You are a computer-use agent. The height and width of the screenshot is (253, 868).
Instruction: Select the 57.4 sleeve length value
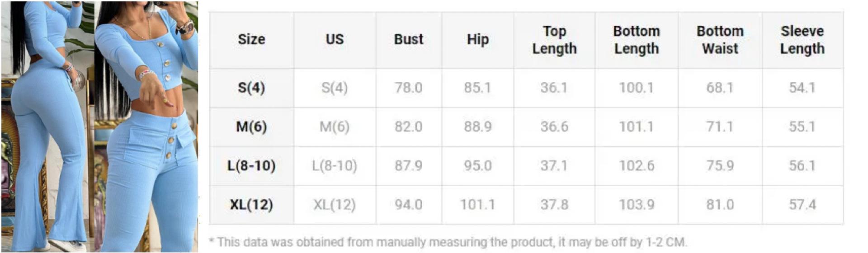(802, 205)
